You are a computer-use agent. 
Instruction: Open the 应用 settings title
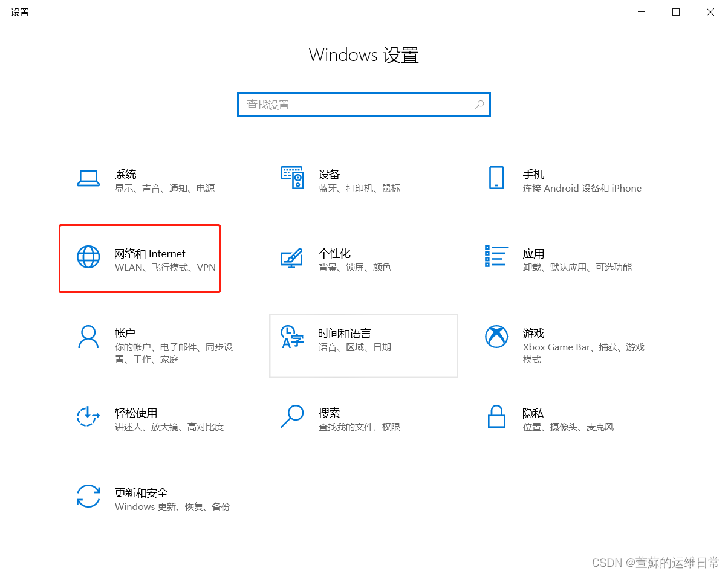[534, 254]
